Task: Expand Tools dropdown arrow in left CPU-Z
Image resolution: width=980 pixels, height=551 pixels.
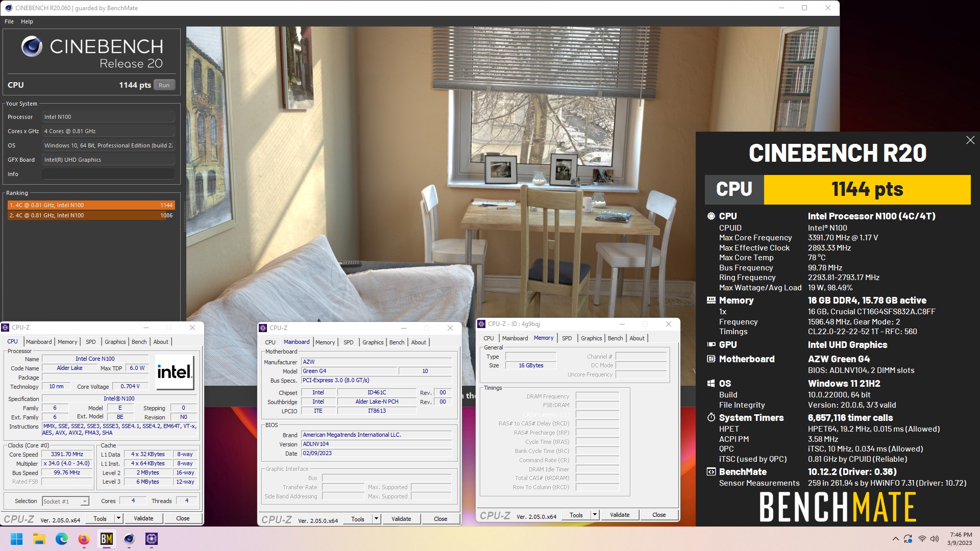Action: coord(118,518)
